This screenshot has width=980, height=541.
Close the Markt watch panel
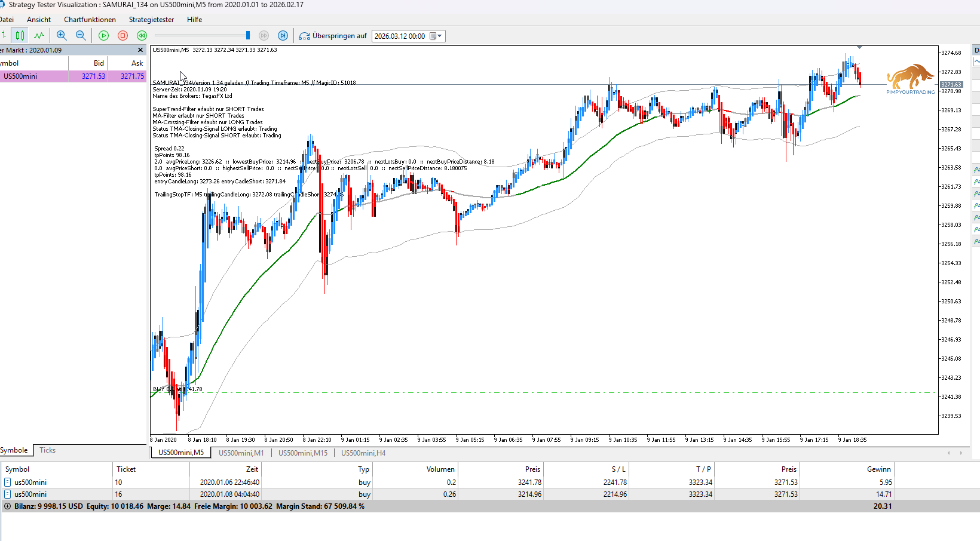pyautogui.click(x=140, y=50)
